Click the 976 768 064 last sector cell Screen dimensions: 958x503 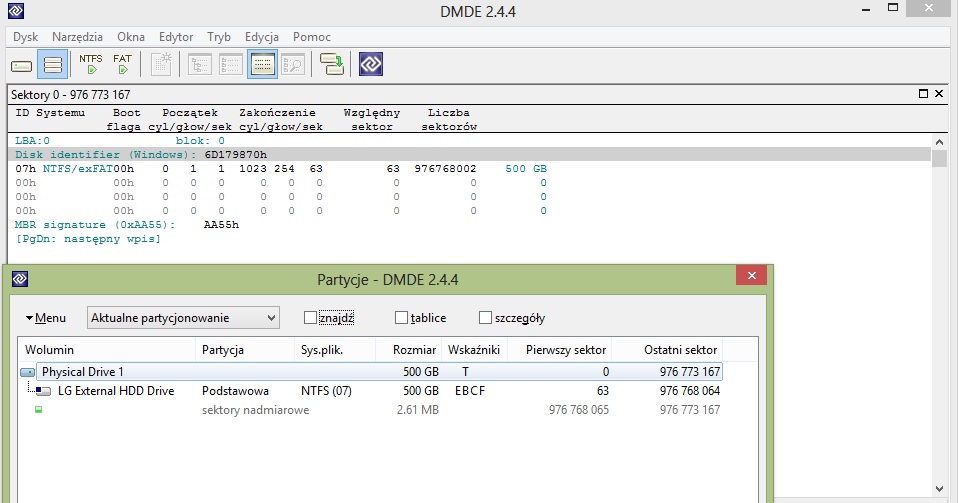[x=690, y=391]
